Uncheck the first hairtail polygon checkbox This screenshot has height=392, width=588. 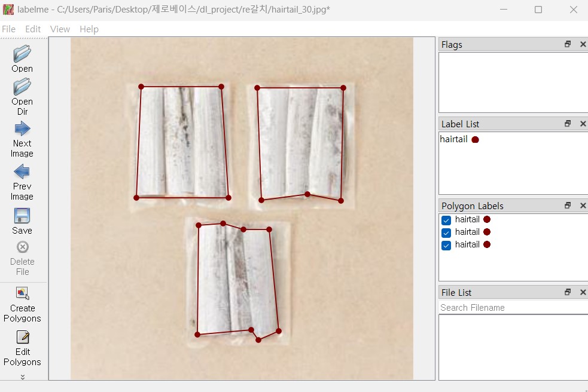click(446, 220)
